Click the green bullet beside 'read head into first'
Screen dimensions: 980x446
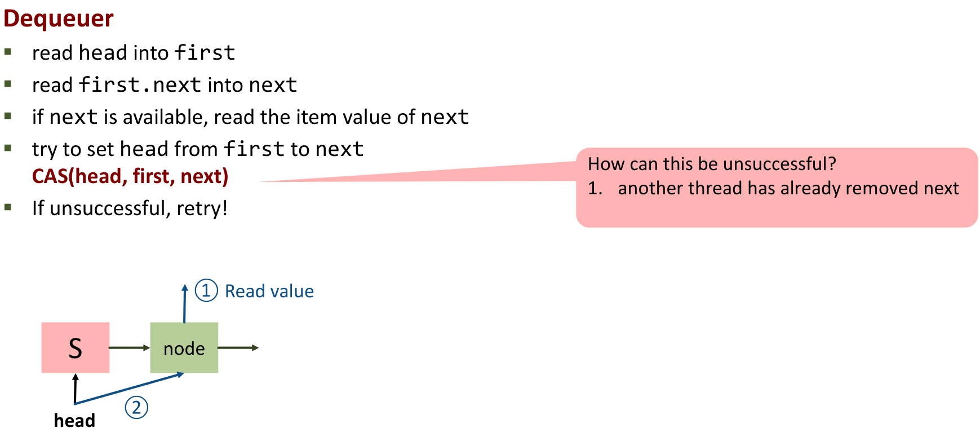point(8,52)
